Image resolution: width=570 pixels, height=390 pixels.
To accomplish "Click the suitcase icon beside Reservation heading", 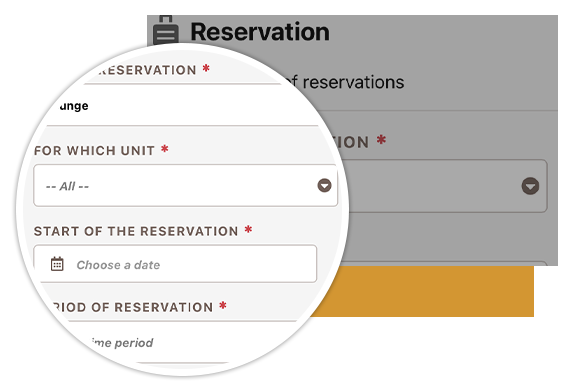I will click(x=166, y=30).
